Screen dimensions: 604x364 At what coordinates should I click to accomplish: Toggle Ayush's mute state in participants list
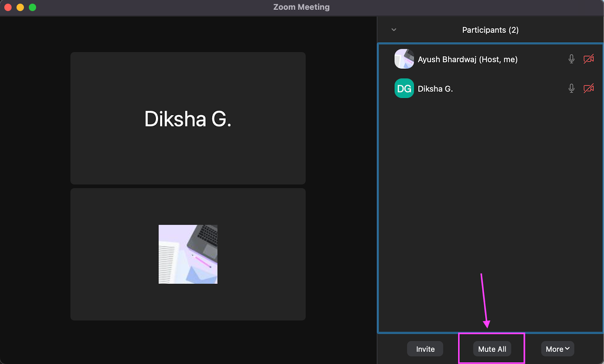click(x=571, y=59)
